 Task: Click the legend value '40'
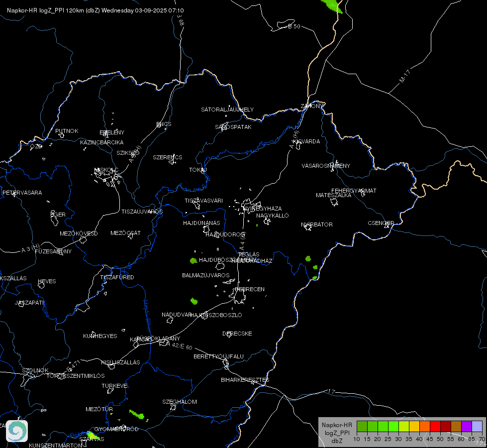click(x=419, y=439)
